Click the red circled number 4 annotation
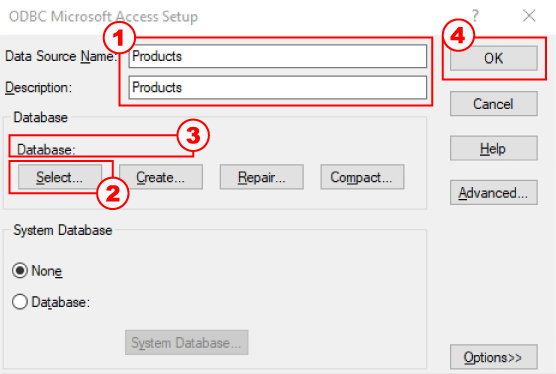Screen dimensions: 556x374 (458, 35)
